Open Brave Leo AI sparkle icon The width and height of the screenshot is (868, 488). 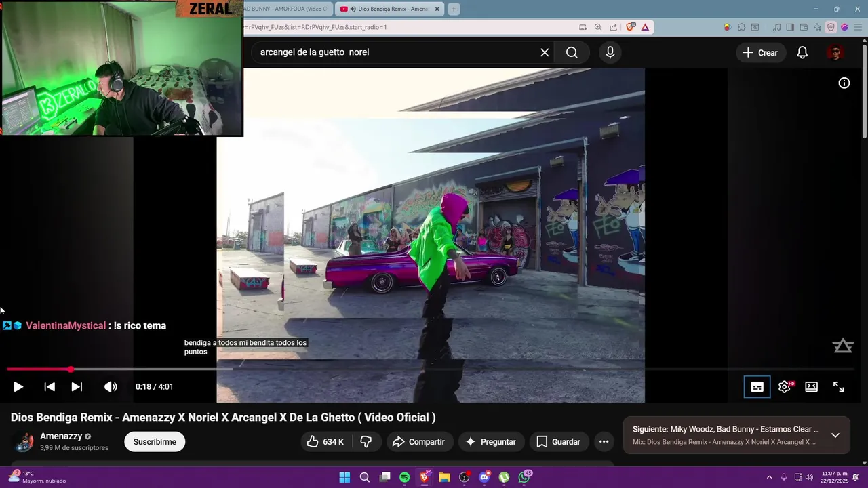[x=817, y=27]
